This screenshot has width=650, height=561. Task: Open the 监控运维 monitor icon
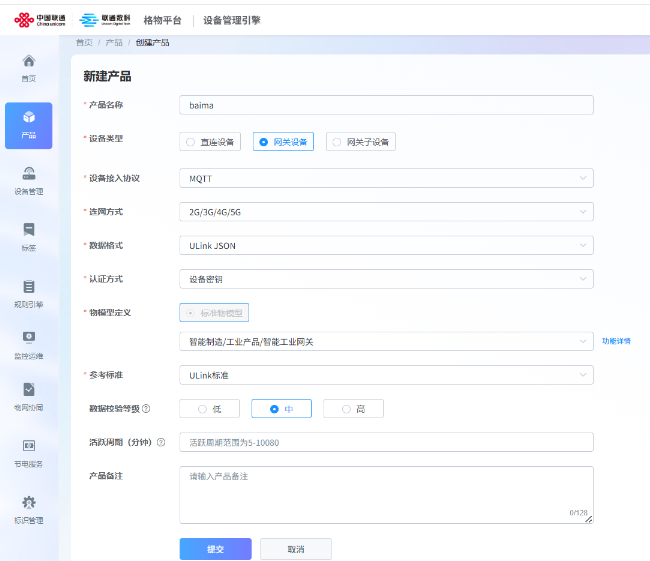click(x=29, y=338)
